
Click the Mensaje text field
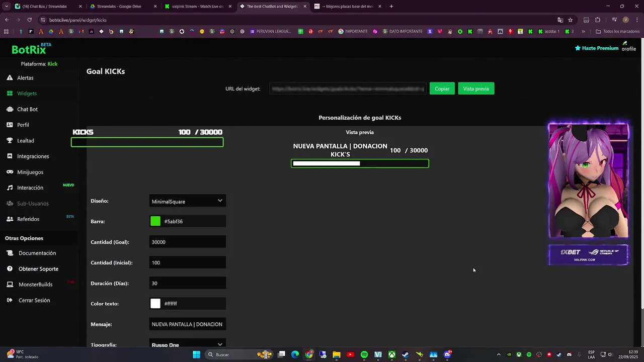click(x=187, y=324)
